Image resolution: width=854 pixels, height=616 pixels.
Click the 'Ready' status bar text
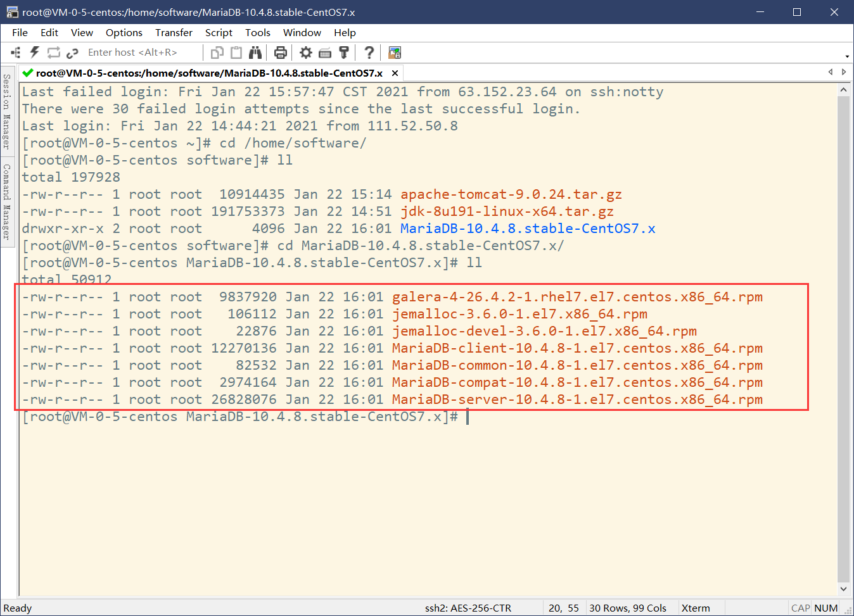tap(18, 608)
